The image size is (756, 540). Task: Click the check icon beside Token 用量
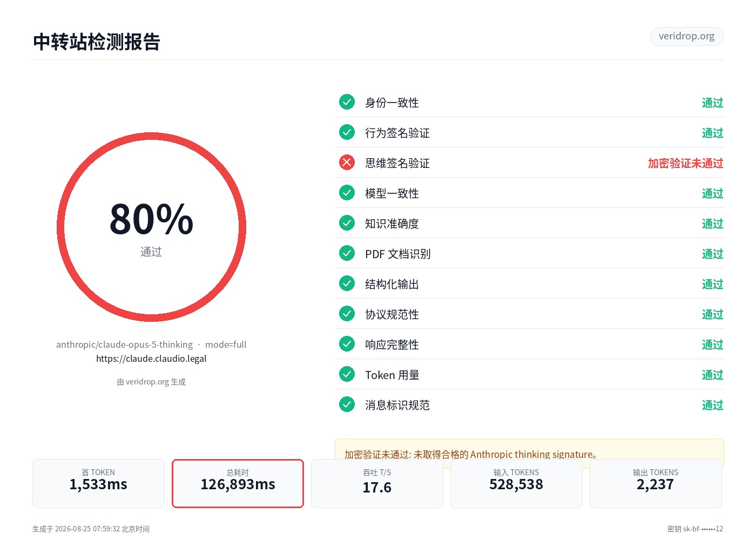(x=347, y=374)
